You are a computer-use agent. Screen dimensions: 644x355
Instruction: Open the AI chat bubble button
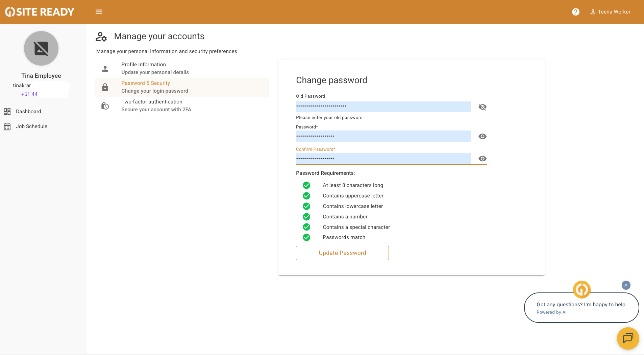[x=628, y=338]
